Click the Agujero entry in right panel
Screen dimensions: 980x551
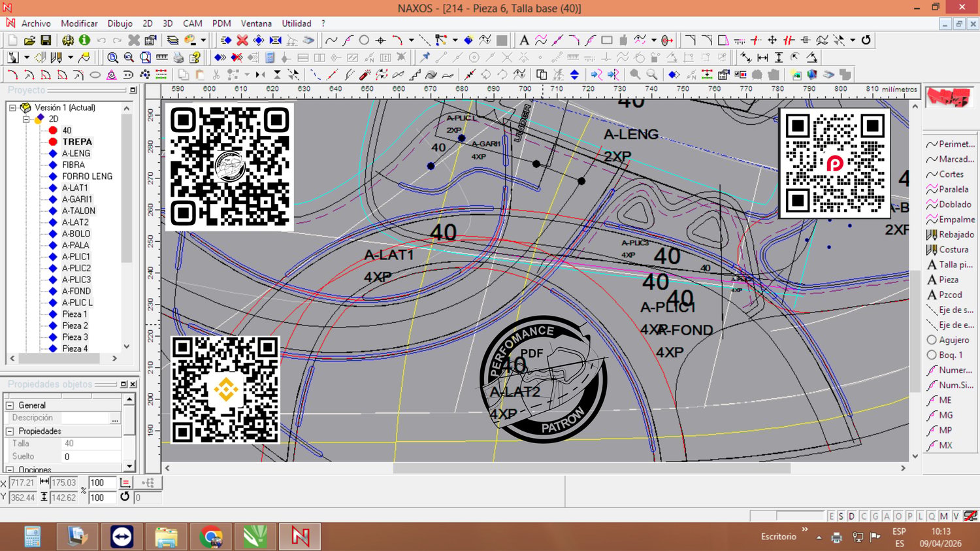click(951, 340)
